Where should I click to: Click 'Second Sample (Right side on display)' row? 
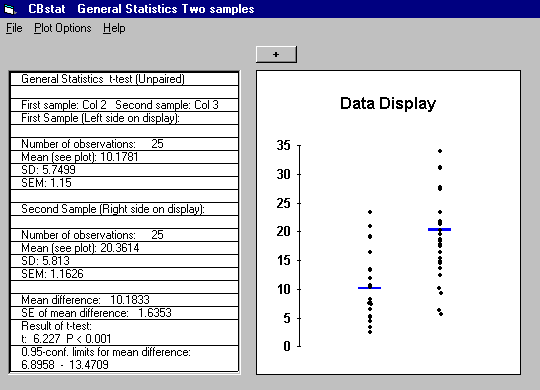click(124, 209)
